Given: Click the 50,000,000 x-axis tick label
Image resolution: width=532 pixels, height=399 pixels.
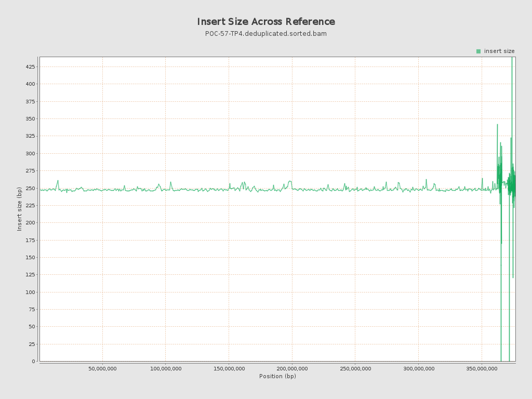Looking at the screenshot, I should [x=102, y=368].
